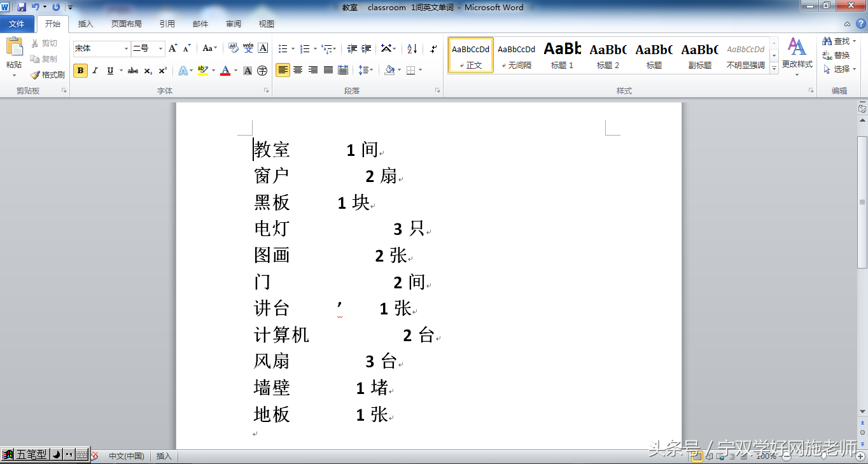Open the Paragraph (段落) dialog launcher
The height and width of the screenshot is (464, 868).
(437, 91)
